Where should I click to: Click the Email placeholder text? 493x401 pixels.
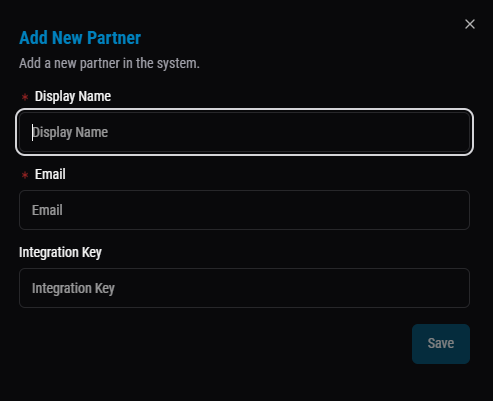coord(47,210)
